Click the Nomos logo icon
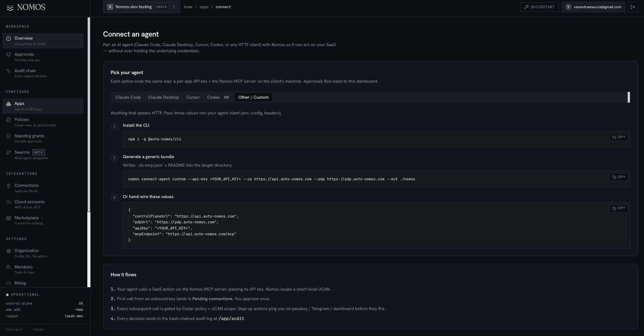Viewport: 644px width, 336px height. pyautogui.click(x=10, y=8)
